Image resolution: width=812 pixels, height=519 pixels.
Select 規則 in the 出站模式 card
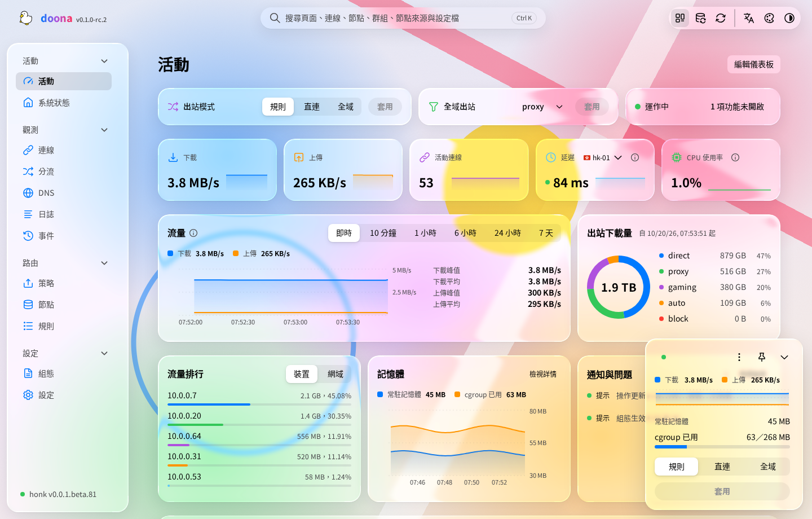278,107
